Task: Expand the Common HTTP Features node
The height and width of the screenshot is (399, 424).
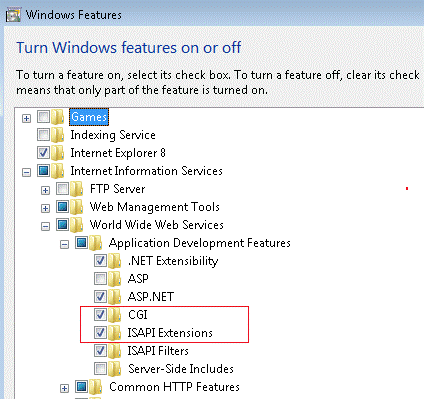Action: coord(64,388)
